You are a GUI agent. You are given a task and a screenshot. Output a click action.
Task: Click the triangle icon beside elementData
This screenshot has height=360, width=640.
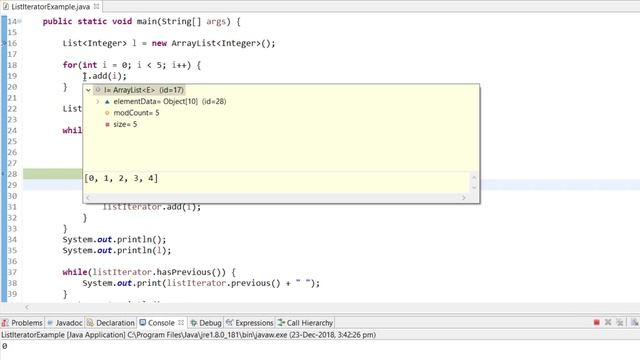point(107,101)
